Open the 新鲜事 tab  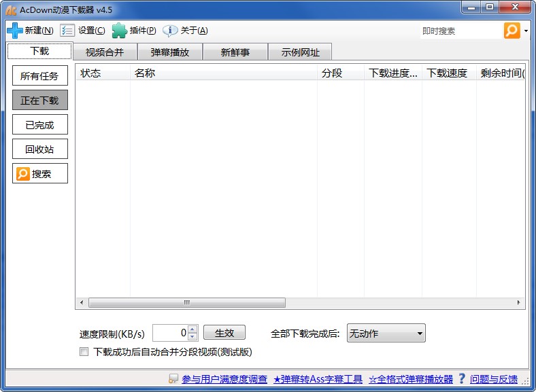pyautogui.click(x=235, y=52)
